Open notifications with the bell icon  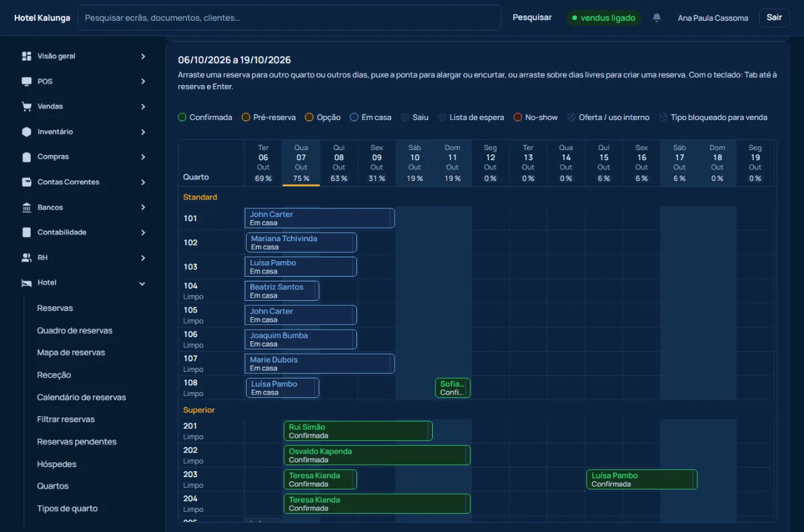point(657,18)
